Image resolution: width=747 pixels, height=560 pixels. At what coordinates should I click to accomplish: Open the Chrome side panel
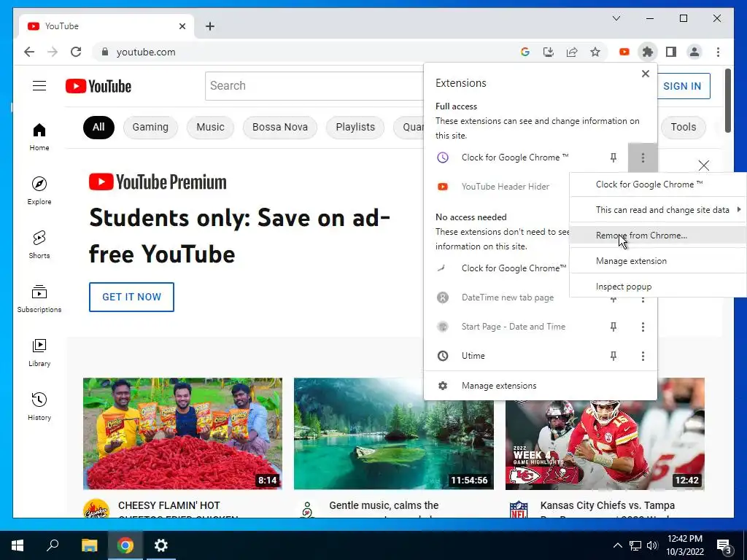click(x=671, y=52)
